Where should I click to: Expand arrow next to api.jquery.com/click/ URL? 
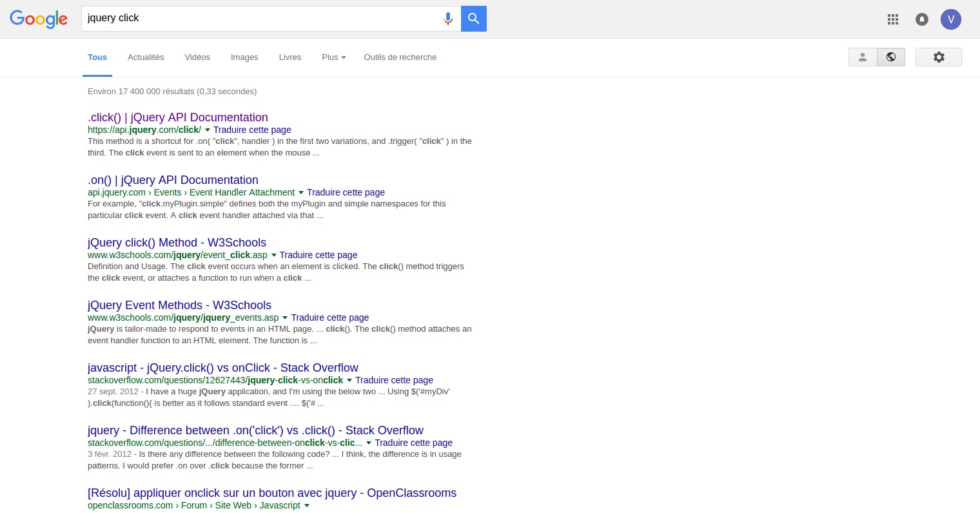(x=208, y=130)
